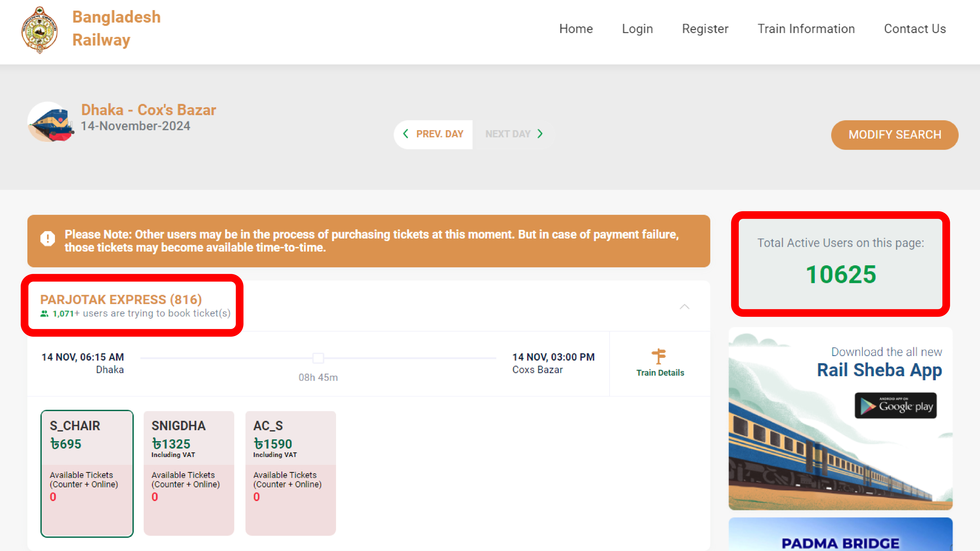Open Contact Us in the navigation
This screenshot has width=980, height=551.
pos(915,29)
